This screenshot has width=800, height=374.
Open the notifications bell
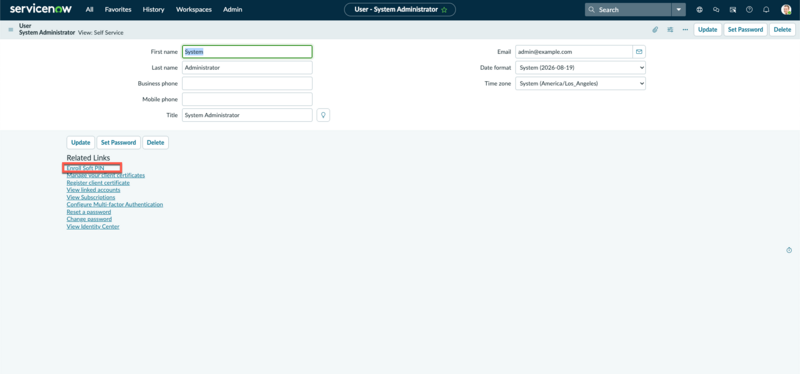766,10
